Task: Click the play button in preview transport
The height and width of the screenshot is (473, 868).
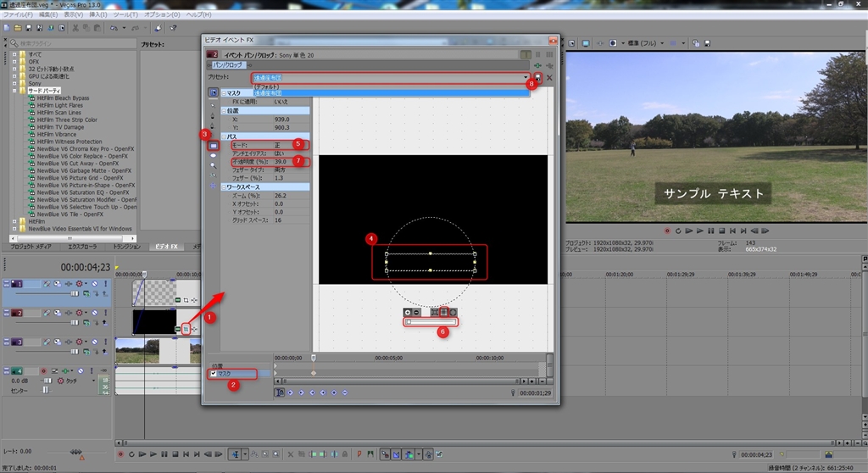Action: click(x=699, y=231)
